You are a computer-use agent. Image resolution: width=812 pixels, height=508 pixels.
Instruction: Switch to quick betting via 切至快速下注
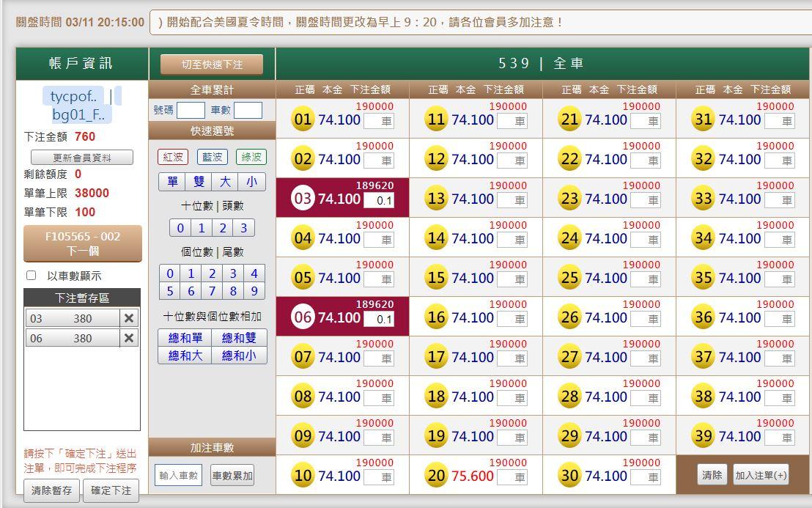pyautogui.click(x=212, y=65)
